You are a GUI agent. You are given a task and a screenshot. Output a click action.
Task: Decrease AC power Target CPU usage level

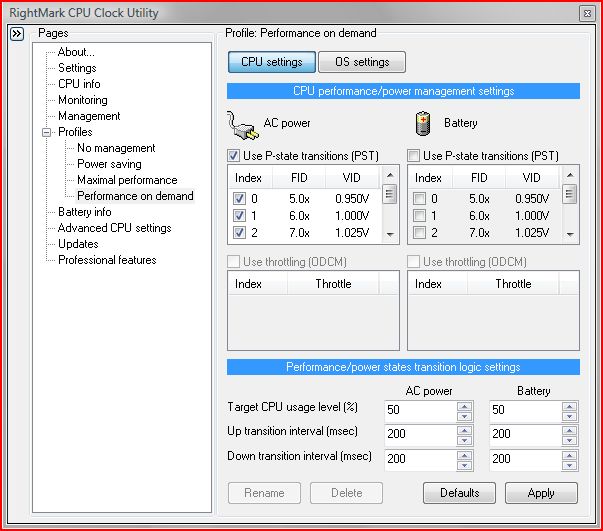click(x=465, y=416)
